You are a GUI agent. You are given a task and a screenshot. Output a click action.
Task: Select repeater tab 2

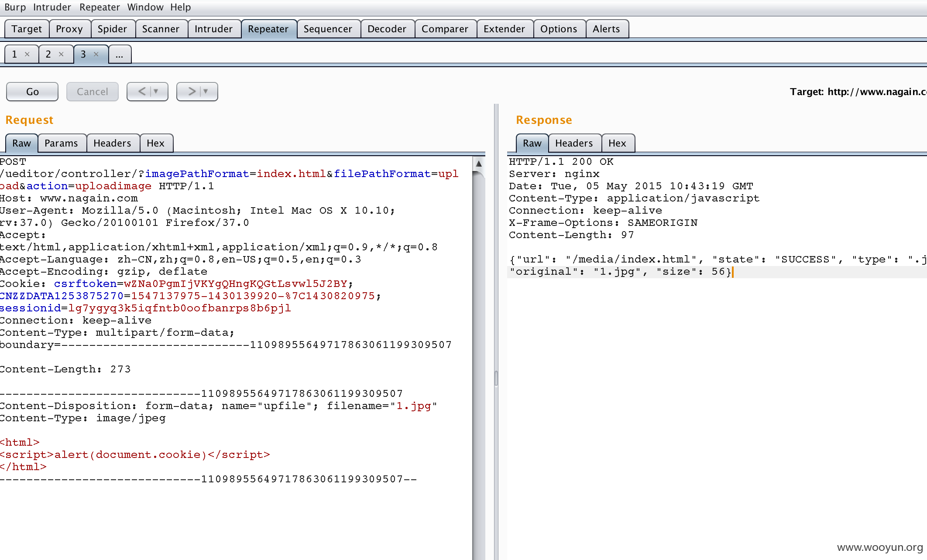48,54
